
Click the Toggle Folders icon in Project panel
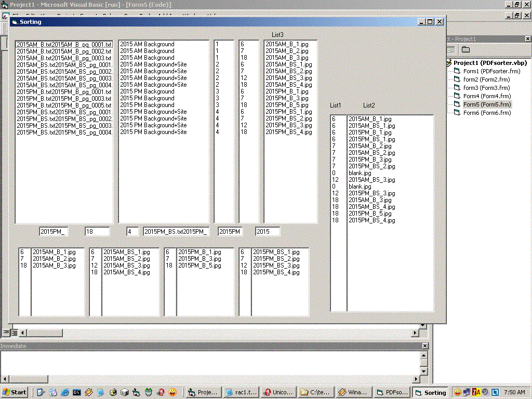pos(466,50)
